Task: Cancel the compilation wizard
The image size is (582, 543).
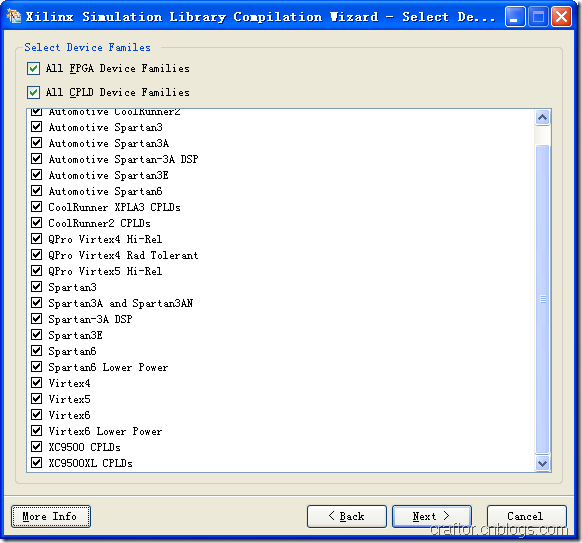Action: click(x=526, y=516)
